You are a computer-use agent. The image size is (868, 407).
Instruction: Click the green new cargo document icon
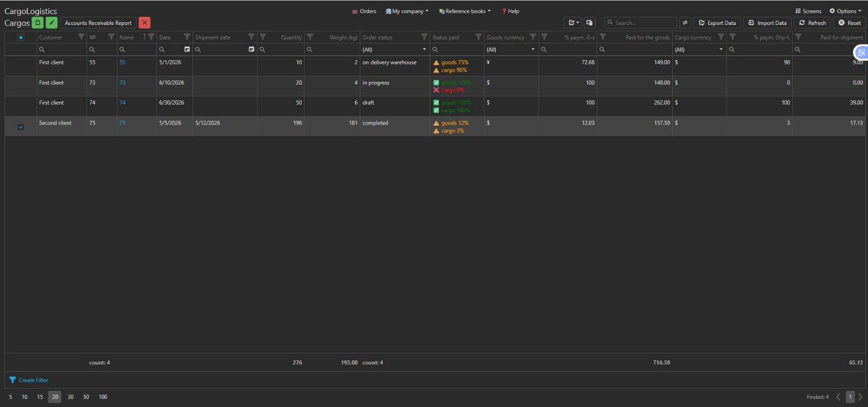tap(37, 23)
